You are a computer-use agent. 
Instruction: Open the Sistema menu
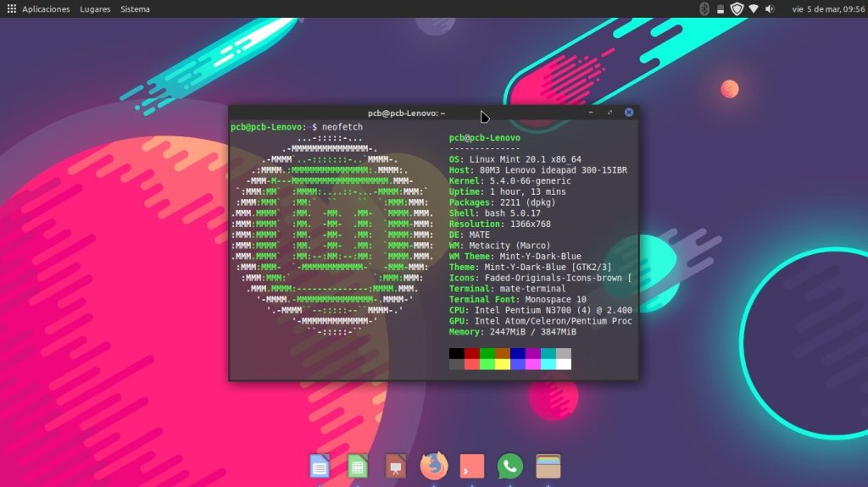coord(135,8)
